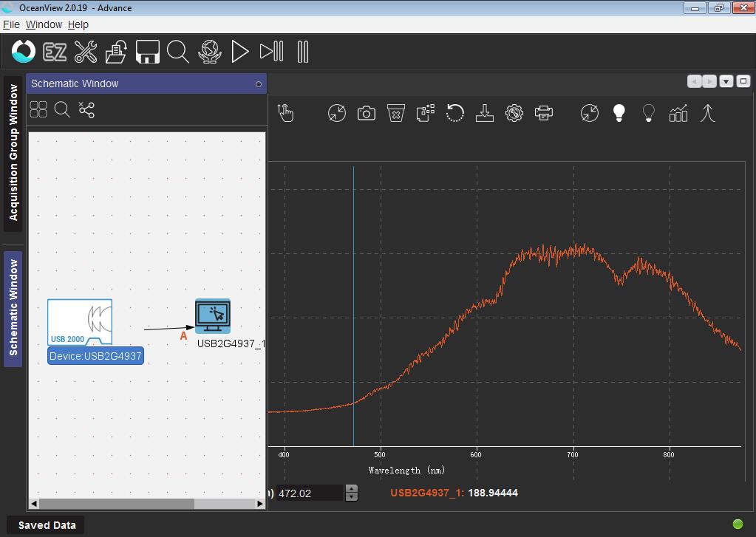Toggle the filled light bulb reference icon

click(x=619, y=113)
